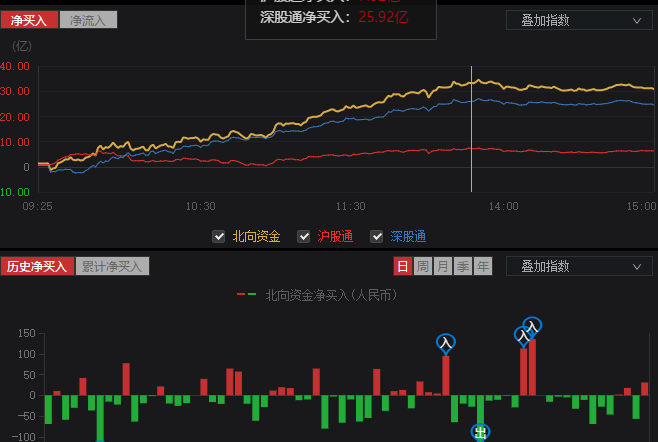Uncheck the 沪股通 checkbox

pos(303,237)
